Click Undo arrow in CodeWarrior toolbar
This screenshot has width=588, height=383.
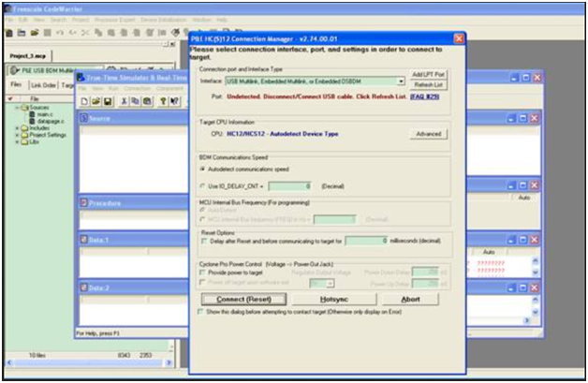pos(60,33)
